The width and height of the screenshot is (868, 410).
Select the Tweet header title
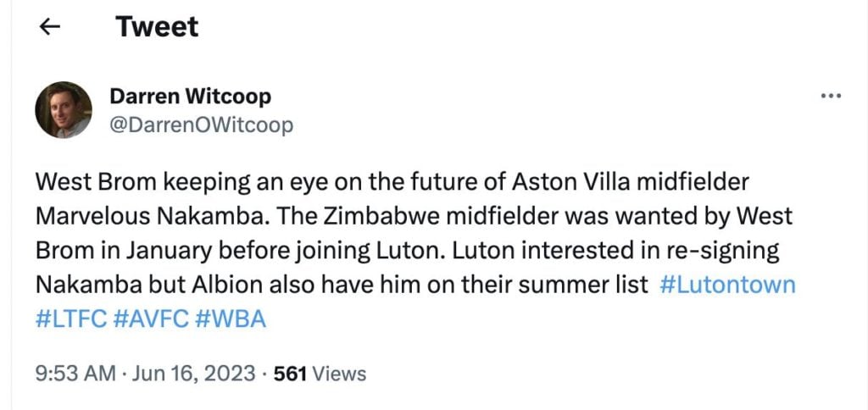pos(157,26)
